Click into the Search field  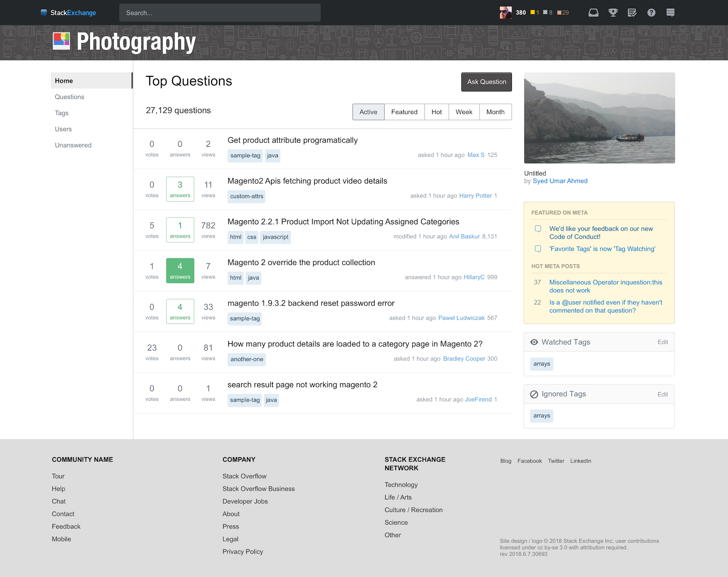tap(220, 13)
